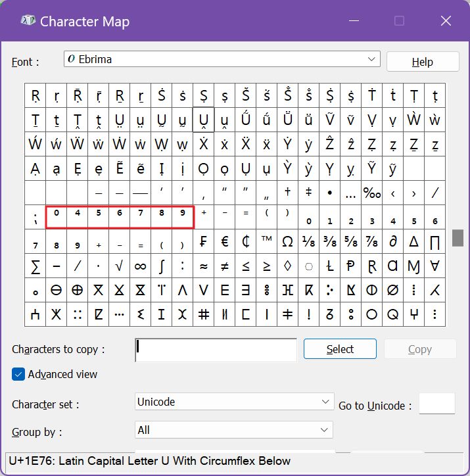This screenshot has height=476, width=470.
Task: Choose capital V with tilde Ṽ
Action: pos(330,120)
